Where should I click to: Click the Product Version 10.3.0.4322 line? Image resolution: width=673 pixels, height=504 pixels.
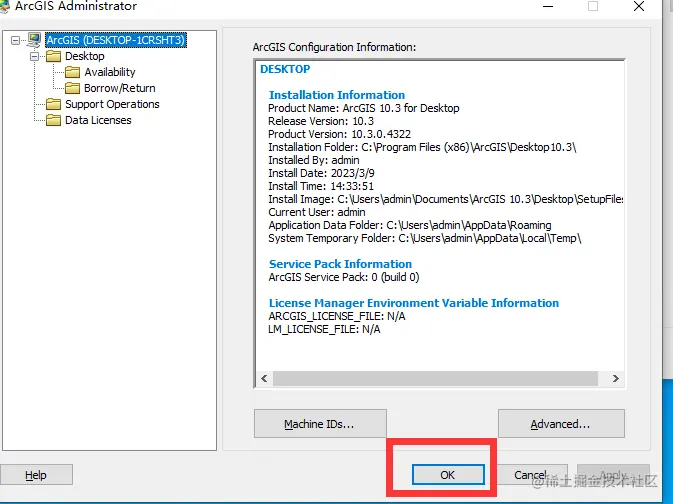pyautogui.click(x=340, y=134)
